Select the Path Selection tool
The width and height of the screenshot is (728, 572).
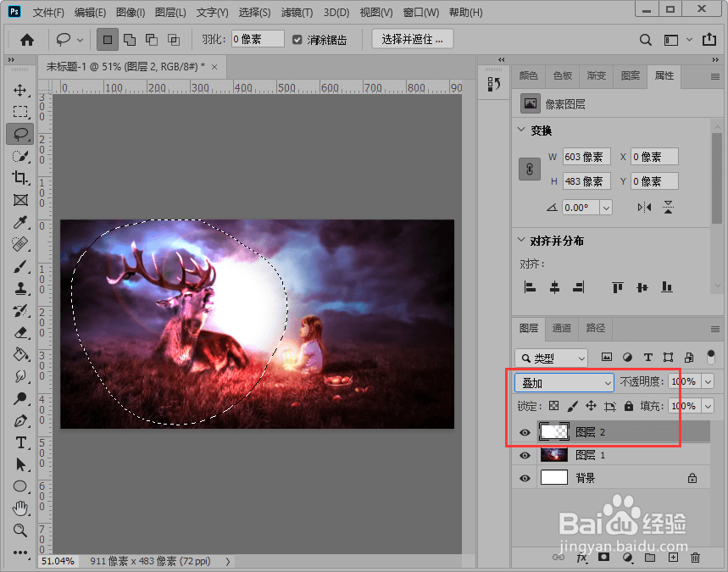20,464
